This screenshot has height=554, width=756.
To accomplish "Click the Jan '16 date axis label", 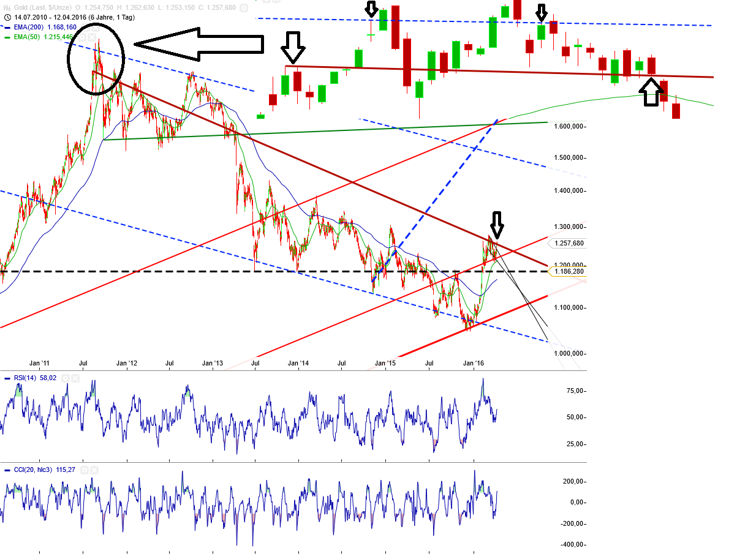I will (x=472, y=363).
